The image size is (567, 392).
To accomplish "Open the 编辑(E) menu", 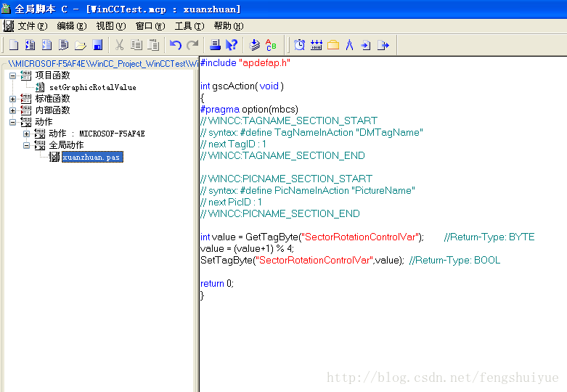I will point(72,26).
